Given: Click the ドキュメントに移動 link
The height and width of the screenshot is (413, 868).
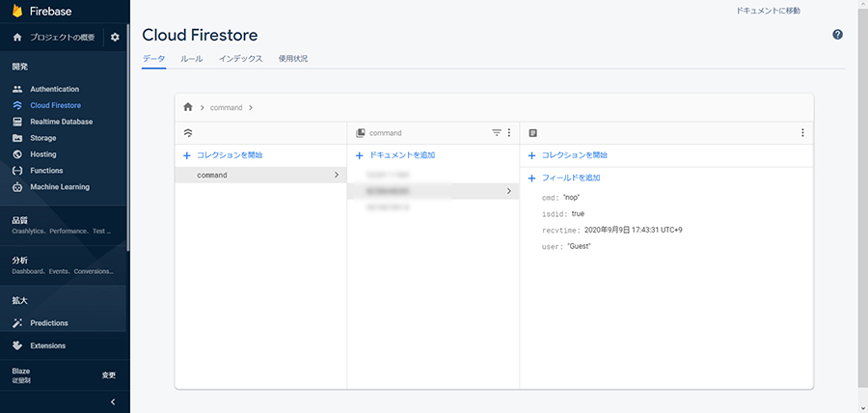Looking at the screenshot, I should [768, 11].
